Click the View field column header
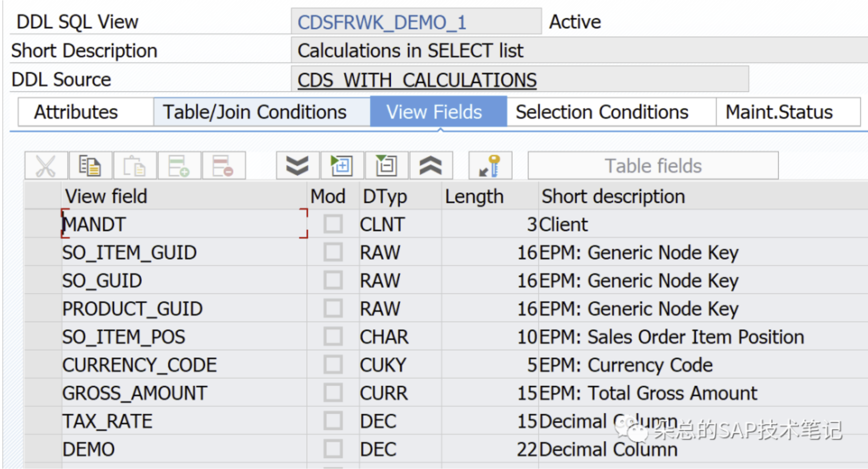Viewport: 868px width, 469px height. (x=184, y=196)
